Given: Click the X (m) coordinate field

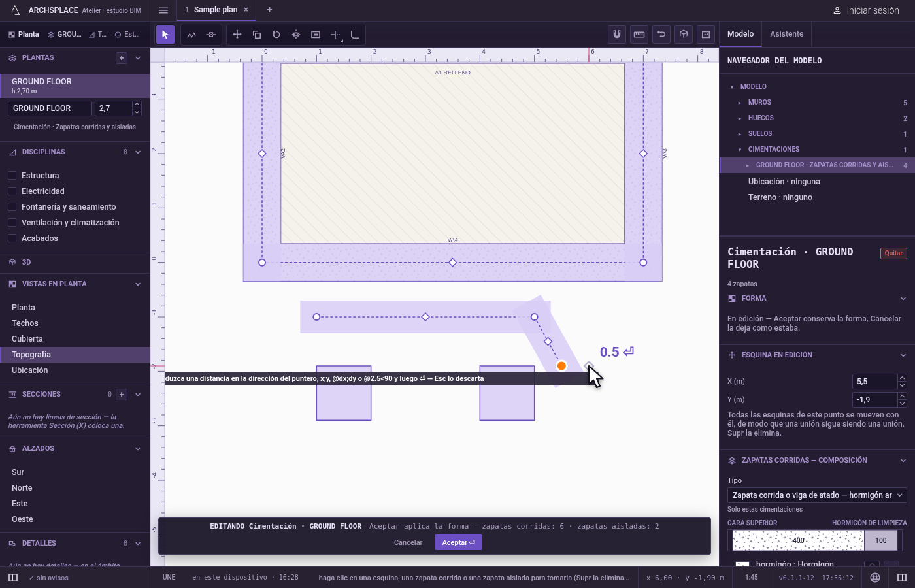Looking at the screenshot, I should click(876, 382).
